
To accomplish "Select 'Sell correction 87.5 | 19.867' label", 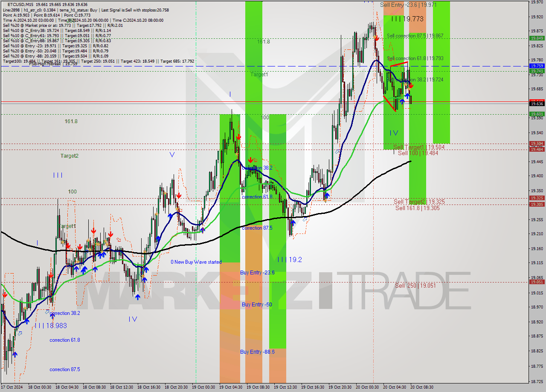I will tap(415, 36).
